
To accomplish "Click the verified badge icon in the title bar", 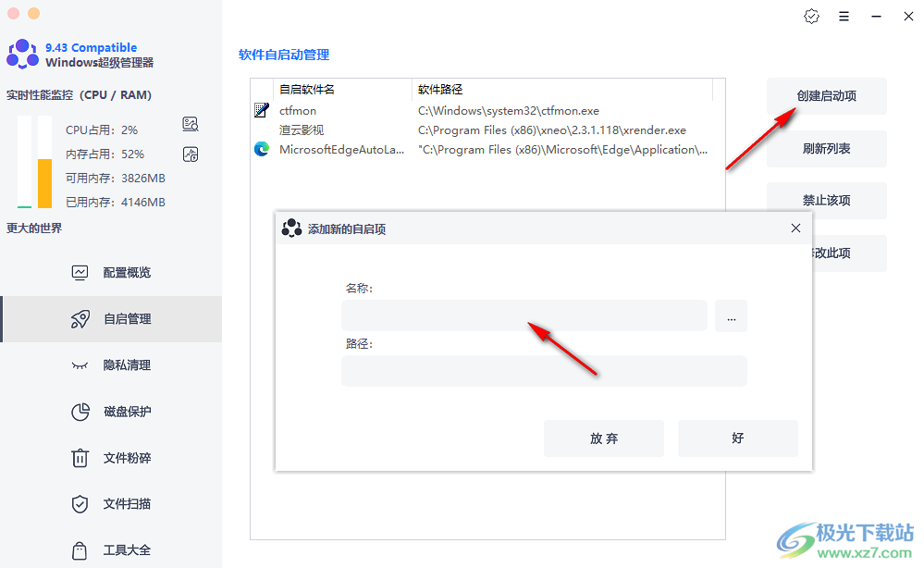I will coord(811,17).
